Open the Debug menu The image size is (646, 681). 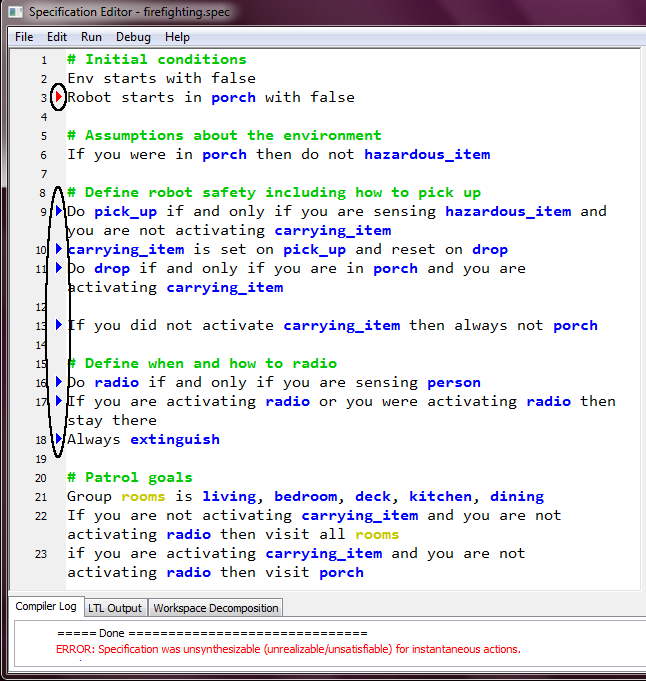tap(133, 37)
